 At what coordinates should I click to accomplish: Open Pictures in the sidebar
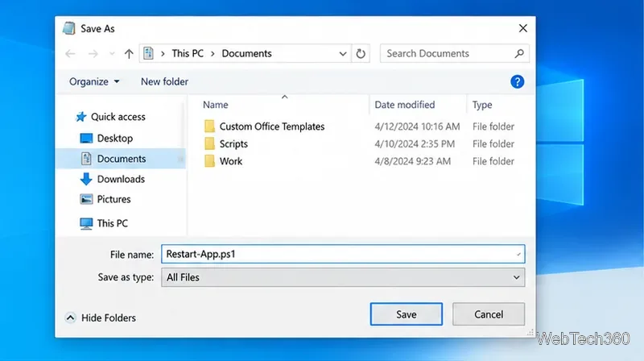114,199
